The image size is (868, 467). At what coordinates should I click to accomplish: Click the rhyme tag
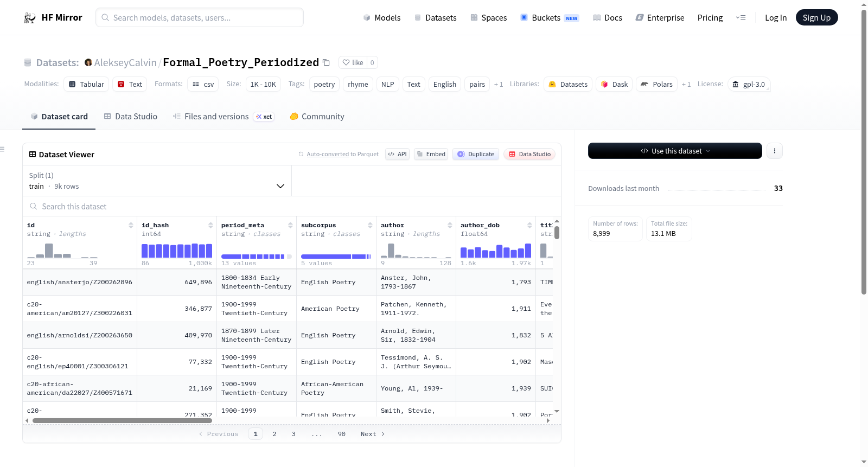(358, 84)
